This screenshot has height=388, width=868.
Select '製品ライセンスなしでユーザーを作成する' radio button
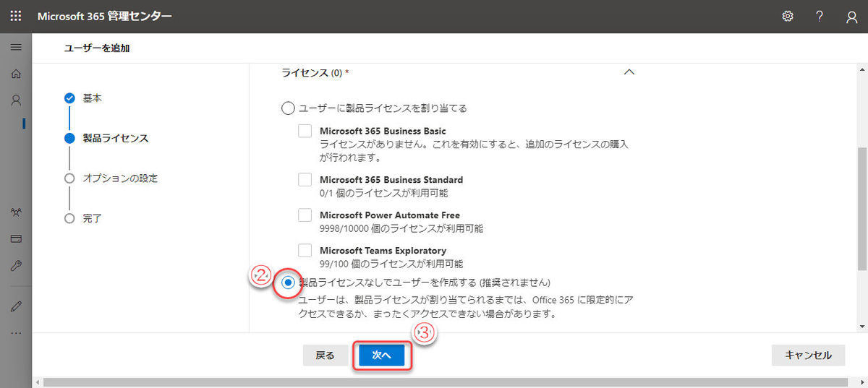click(x=288, y=282)
